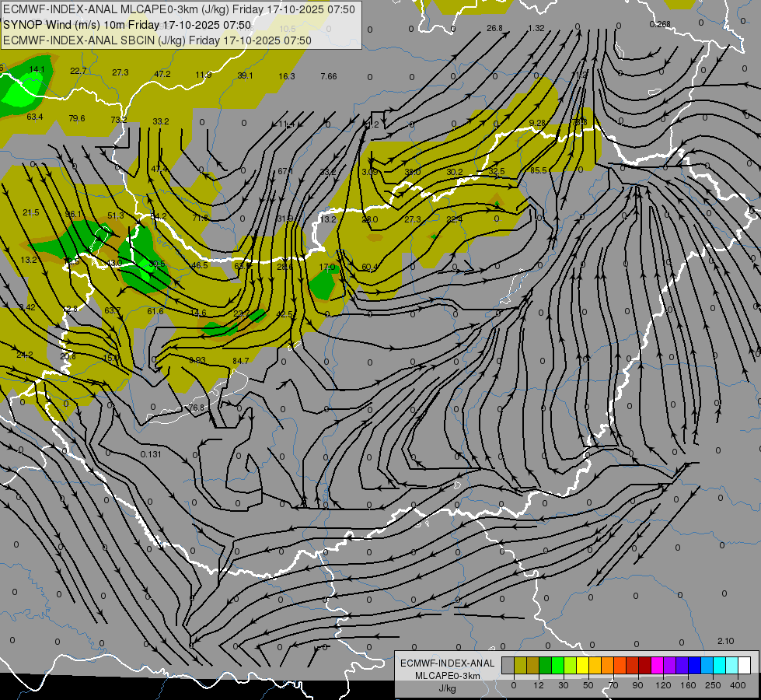The width and height of the screenshot is (761, 700).
Task: Click the legend tick value 90
Action: pyautogui.click(x=637, y=685)
